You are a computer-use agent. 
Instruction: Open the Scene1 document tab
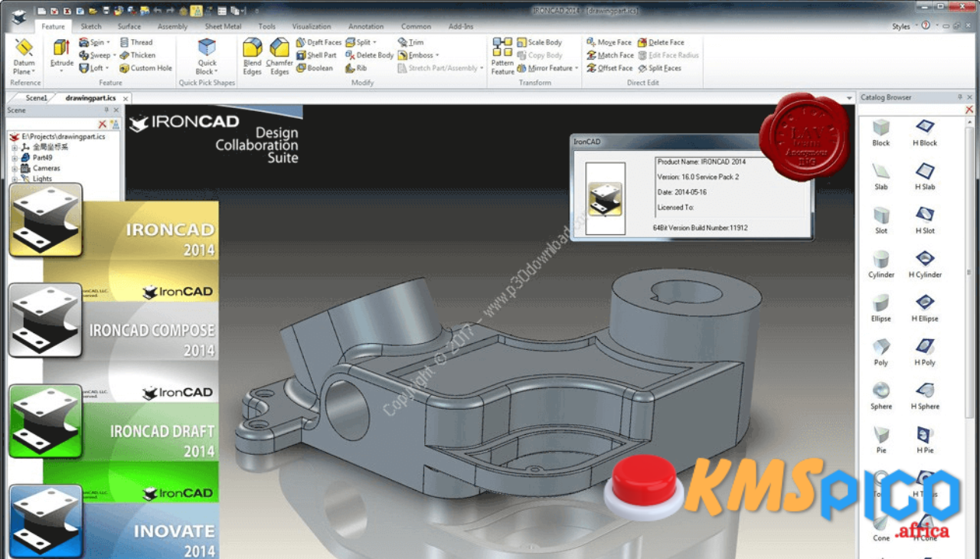[x=36, y=98]
